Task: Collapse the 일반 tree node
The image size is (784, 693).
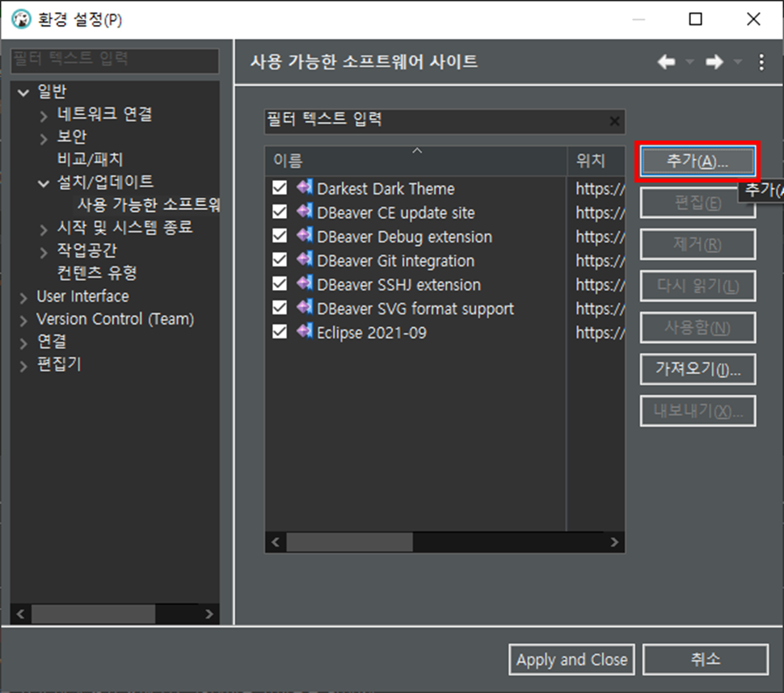Action: pos(23,92)
